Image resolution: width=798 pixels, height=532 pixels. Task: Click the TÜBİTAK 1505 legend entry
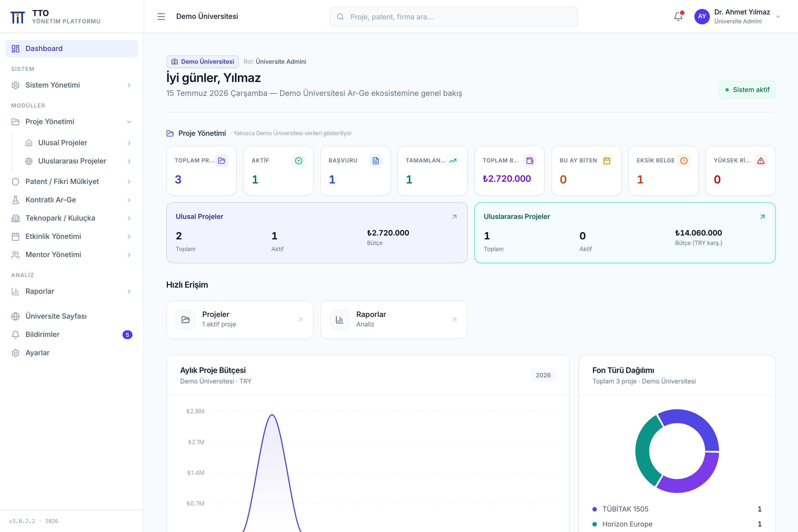pyautogui.click(x=677, y=509)
